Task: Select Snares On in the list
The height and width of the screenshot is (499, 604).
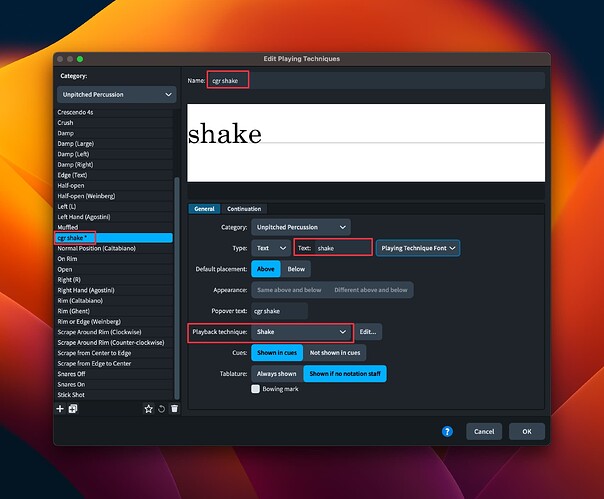Action: [114, 384]
